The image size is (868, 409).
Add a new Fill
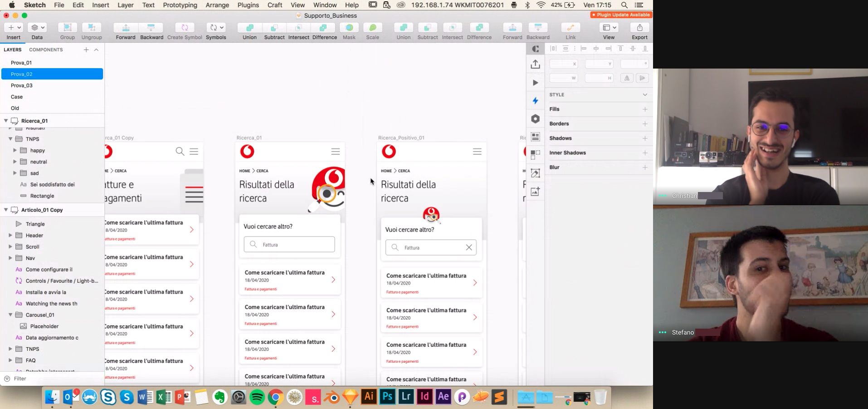645,109
